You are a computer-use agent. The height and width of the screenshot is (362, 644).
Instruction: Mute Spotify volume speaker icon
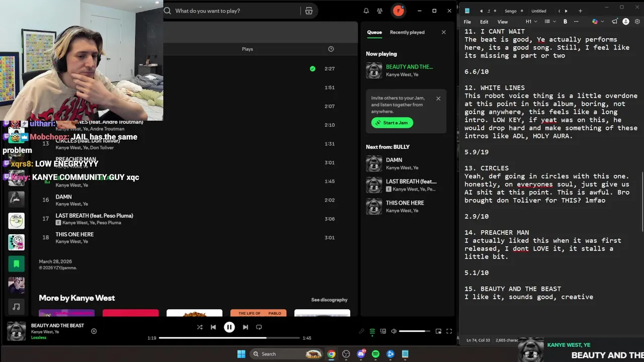(x=394, y=331)
